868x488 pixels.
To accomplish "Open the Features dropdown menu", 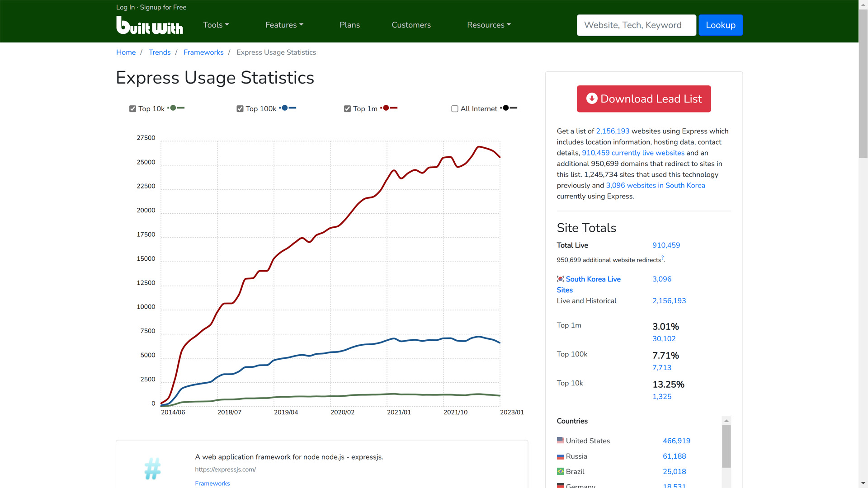I will tap(284, 25).
